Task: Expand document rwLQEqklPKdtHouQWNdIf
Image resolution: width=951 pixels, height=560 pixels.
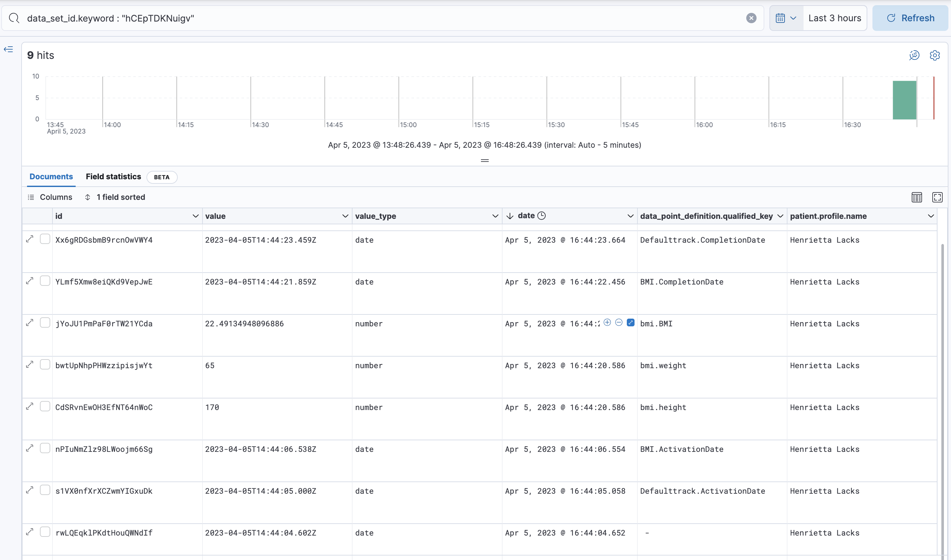Action: 30,532
